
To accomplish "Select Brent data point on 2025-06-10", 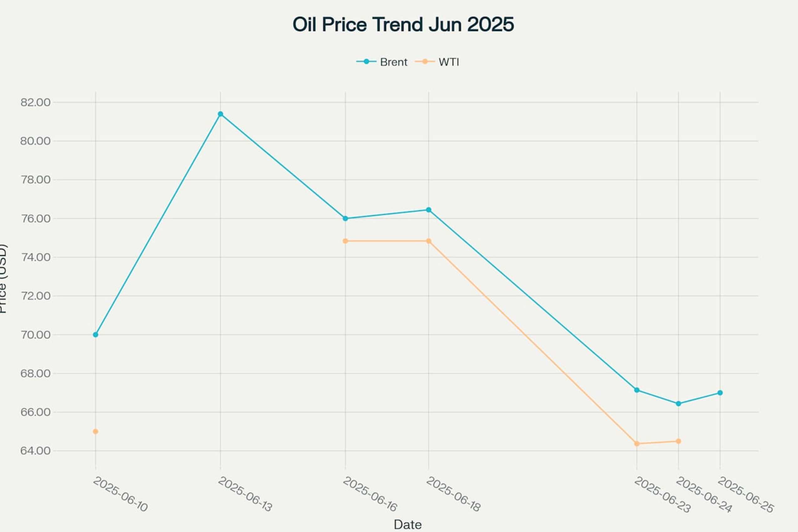I will click(96, 335).
